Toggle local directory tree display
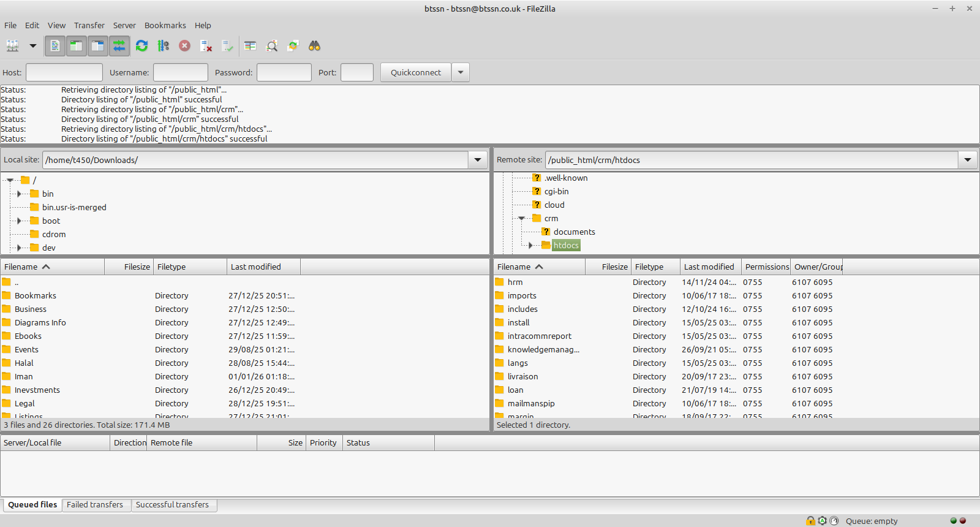 coord(76,46)
